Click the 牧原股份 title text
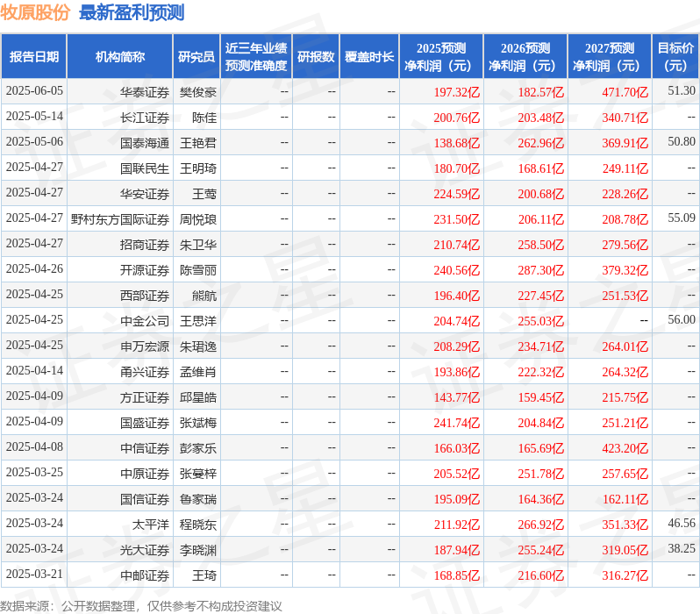Screen dimensions: 700x614 pyautogui.click(x=35, y=12)
